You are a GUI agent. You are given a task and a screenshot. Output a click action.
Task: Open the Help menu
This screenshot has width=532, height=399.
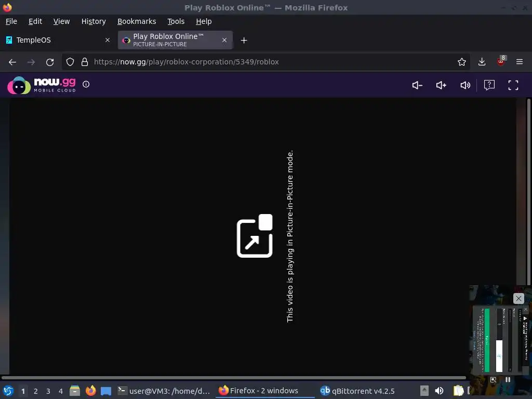tap(204, 21)
